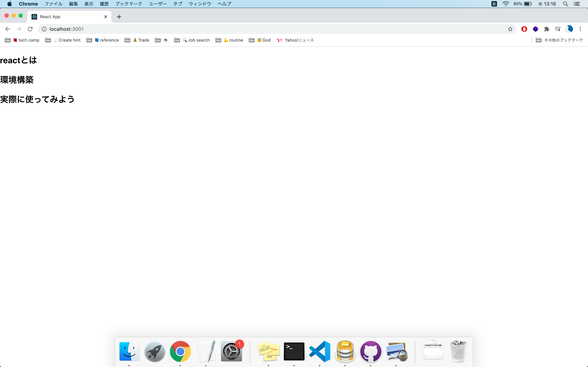Open Visual Studio Code in the Dock

(320, 351)
